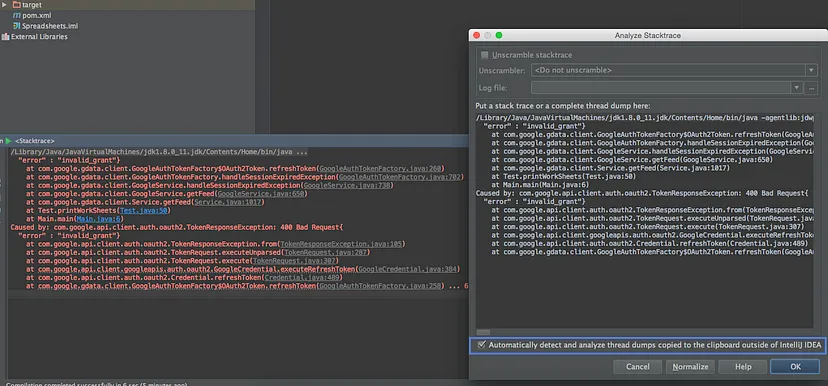Enable the Unscramble stacktrace checkbox
This screenshot has width=828, height=386.
pyautogui.click(x=484, y=55)
